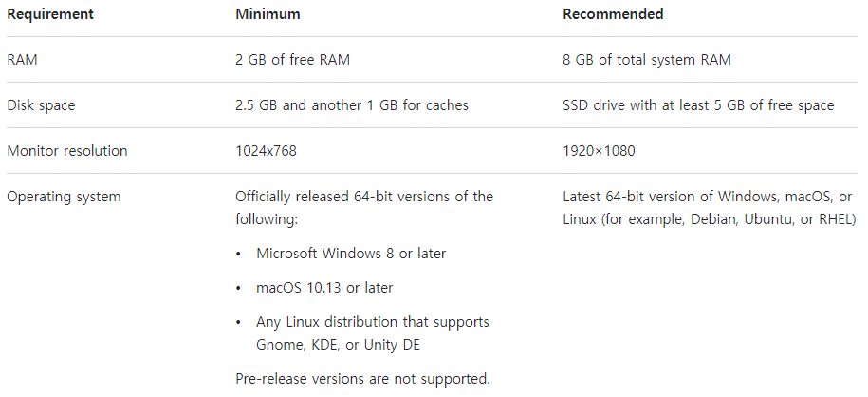Select the RAM row label

coord(22,60)
